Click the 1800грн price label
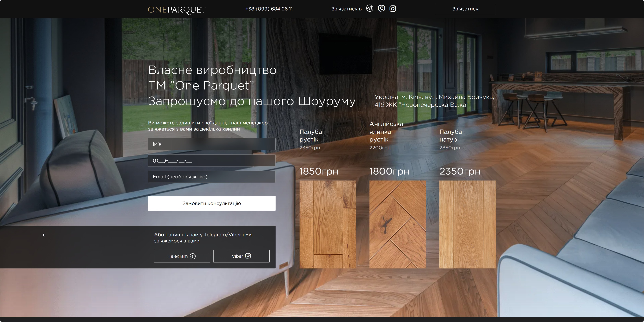 coord(389,171)
